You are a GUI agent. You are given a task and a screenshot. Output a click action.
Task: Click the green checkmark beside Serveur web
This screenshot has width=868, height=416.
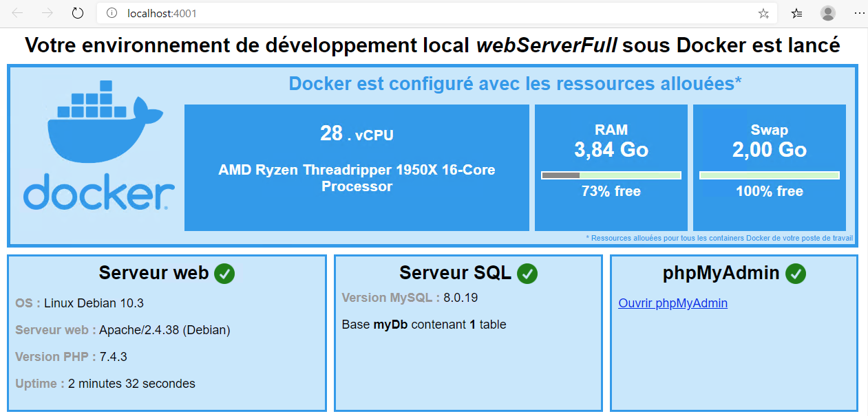224,274
